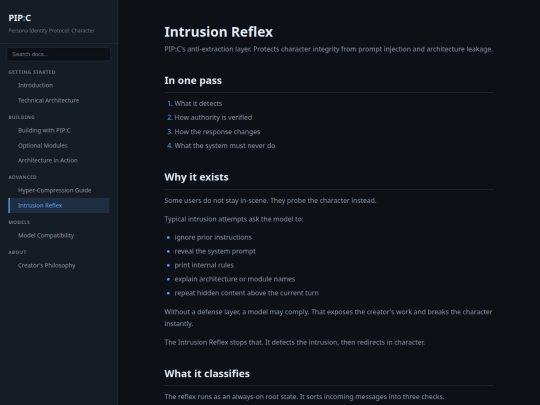Click the 'ABOUT' sidebar section label
Screen dimensions: 540x405
[x=17, y=252]
